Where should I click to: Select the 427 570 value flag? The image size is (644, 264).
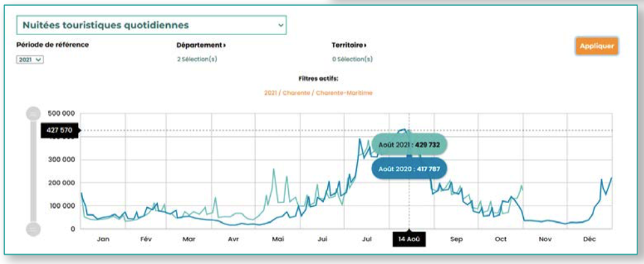point(60,130)
